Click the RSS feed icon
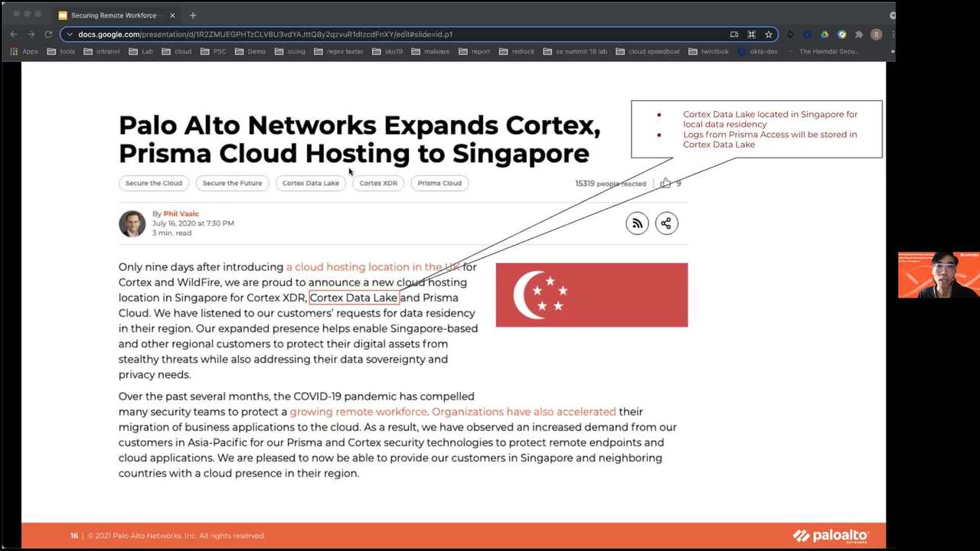Viewport: 980px width, 551px height. tap(637, 223)
